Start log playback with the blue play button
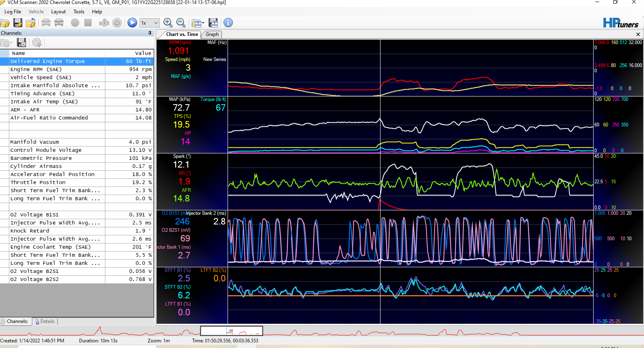The image size is (644, 348). (132, 23)
